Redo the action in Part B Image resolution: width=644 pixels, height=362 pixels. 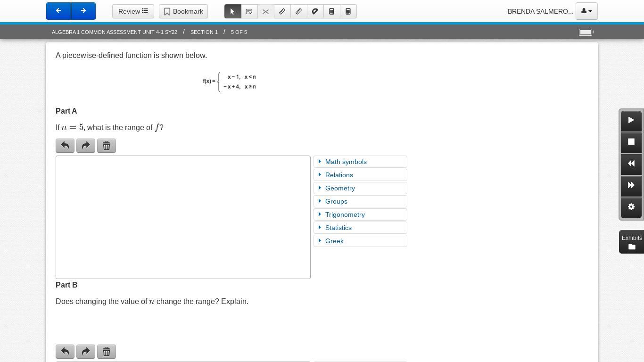pos(86,352)
